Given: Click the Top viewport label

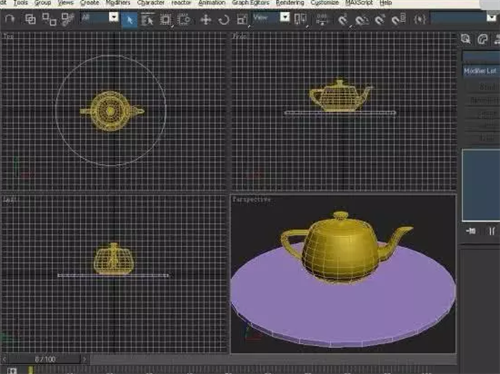Looking at the screenshot, I should [8, 36].
